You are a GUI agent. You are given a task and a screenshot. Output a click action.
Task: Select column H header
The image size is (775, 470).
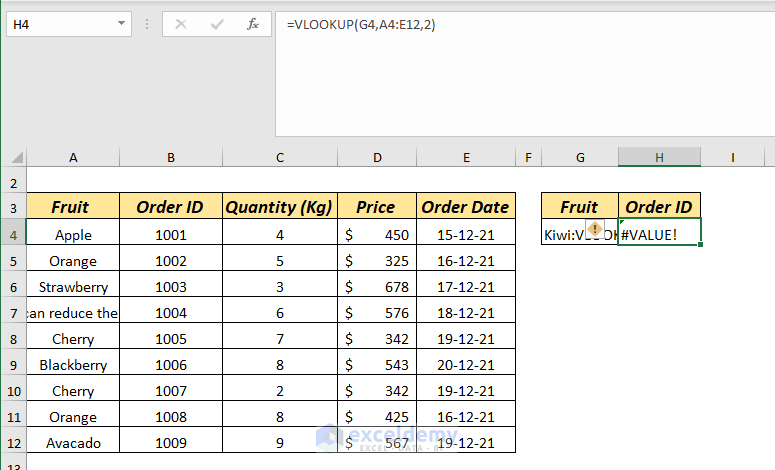pos(659,158)
